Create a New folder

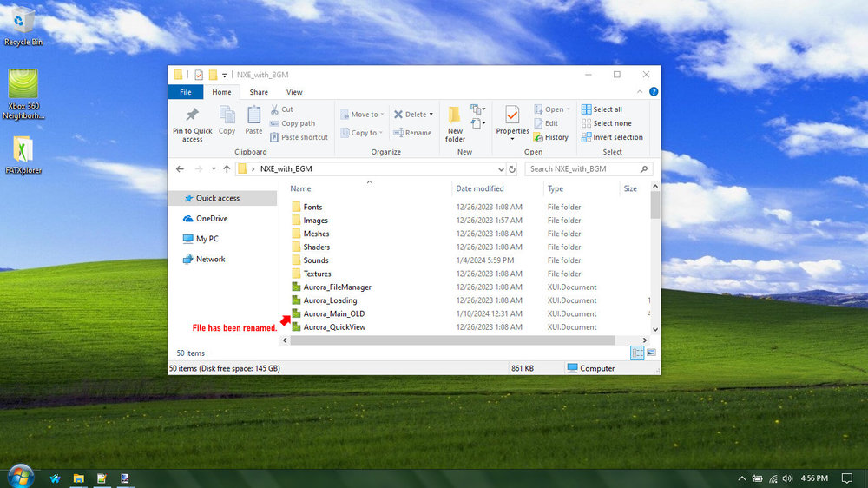[455, 124]
